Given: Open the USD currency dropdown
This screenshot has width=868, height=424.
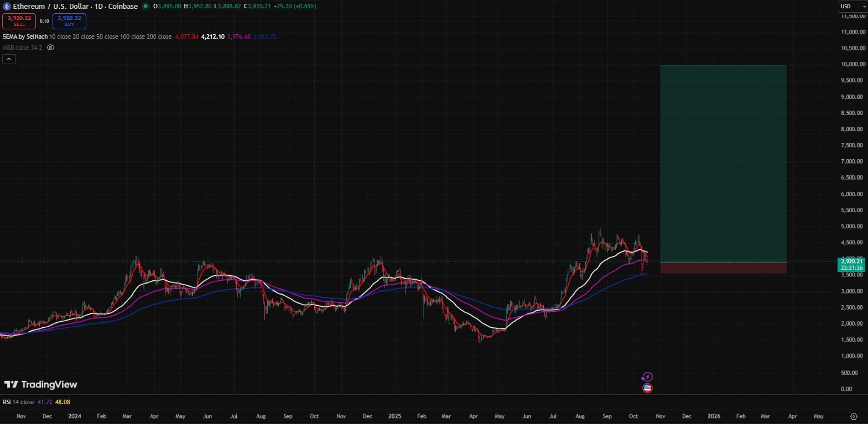Looking at the screenshot, I should (x=852, y=7).
